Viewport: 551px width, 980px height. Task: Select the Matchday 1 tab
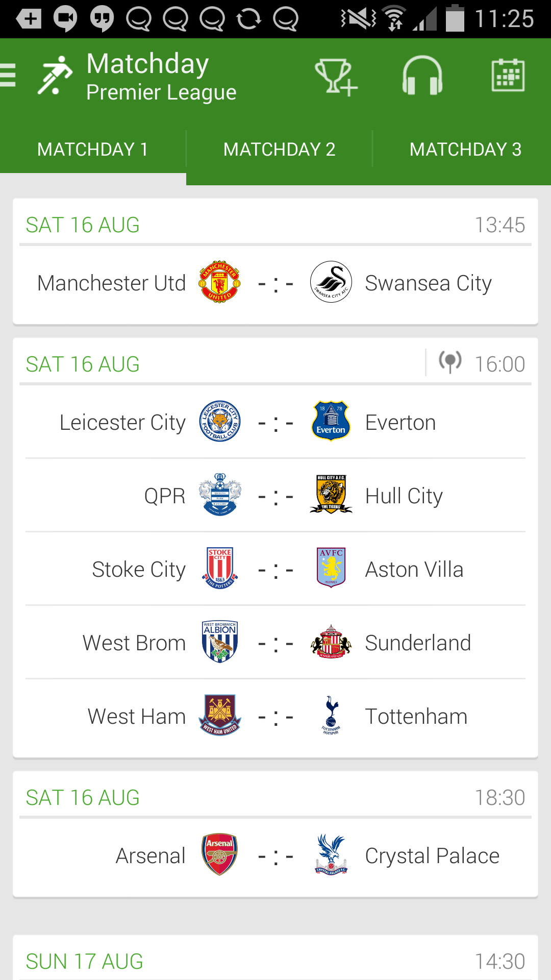point(92,150)
